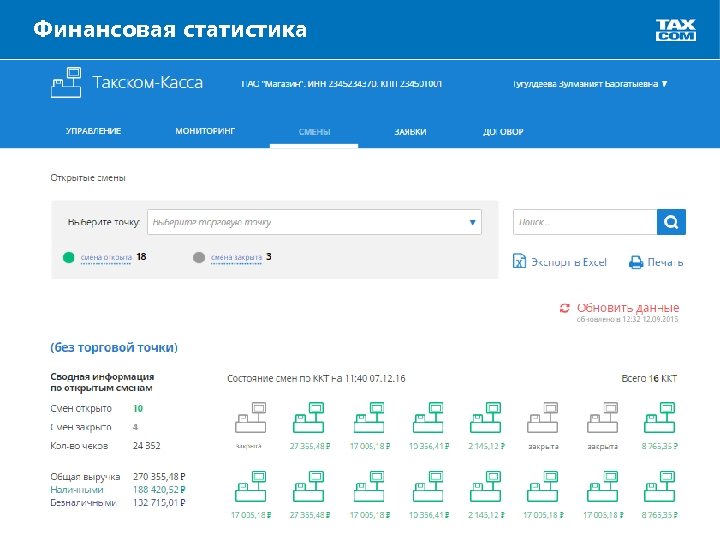720x540 pixels.
Task: Select lower-row green register showing 10 356,41 ₽
Action: pyautogui.click(x=428, y=486)
